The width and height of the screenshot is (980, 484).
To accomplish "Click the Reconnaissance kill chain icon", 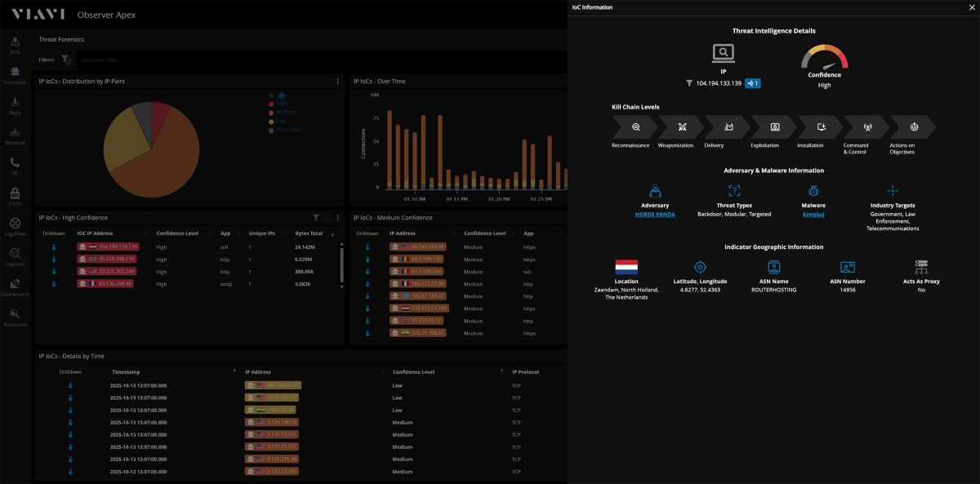I will pos(635,127).
